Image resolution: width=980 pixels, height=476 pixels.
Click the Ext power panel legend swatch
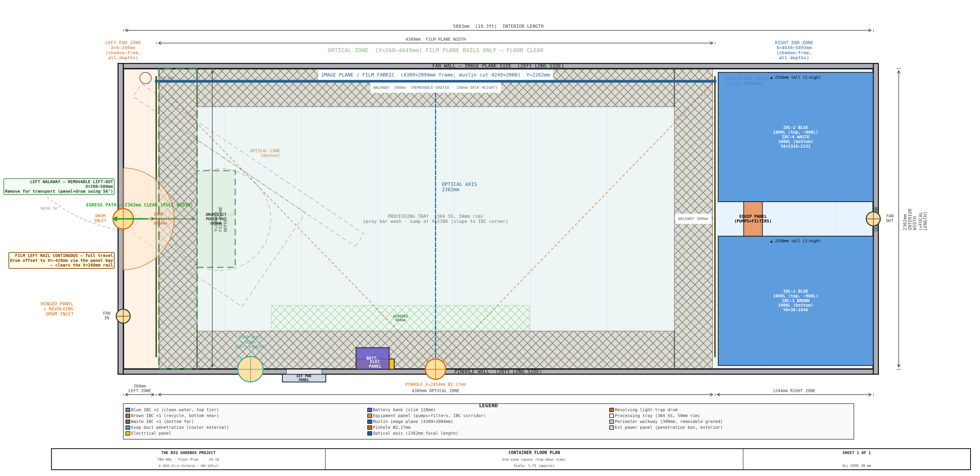[x=611, y=427]
